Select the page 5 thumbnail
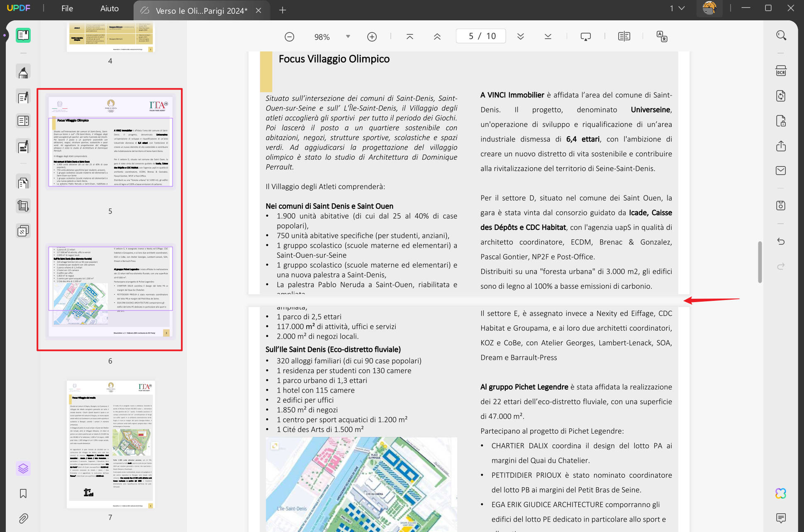The height and width of the screenshot is (532, 804). coord(110,142)
